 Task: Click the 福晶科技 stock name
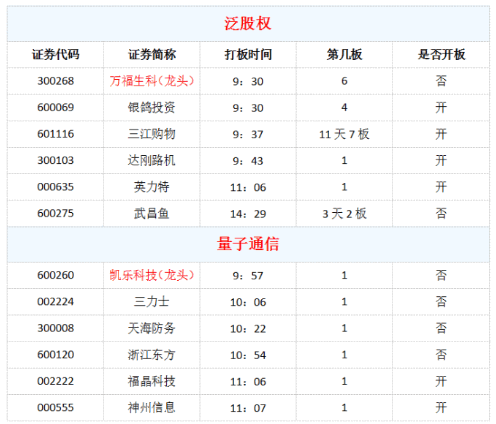point(152,381)
